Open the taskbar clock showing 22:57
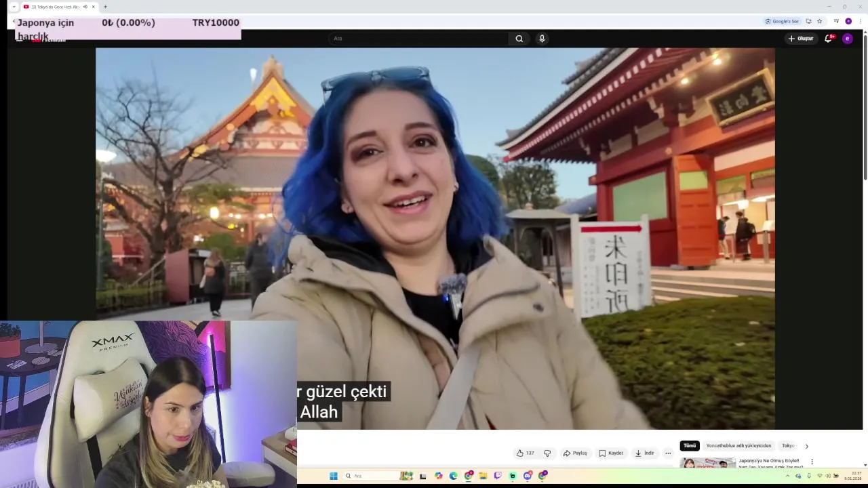The height and width of the screenshot is (488, 868). point(853,476)
